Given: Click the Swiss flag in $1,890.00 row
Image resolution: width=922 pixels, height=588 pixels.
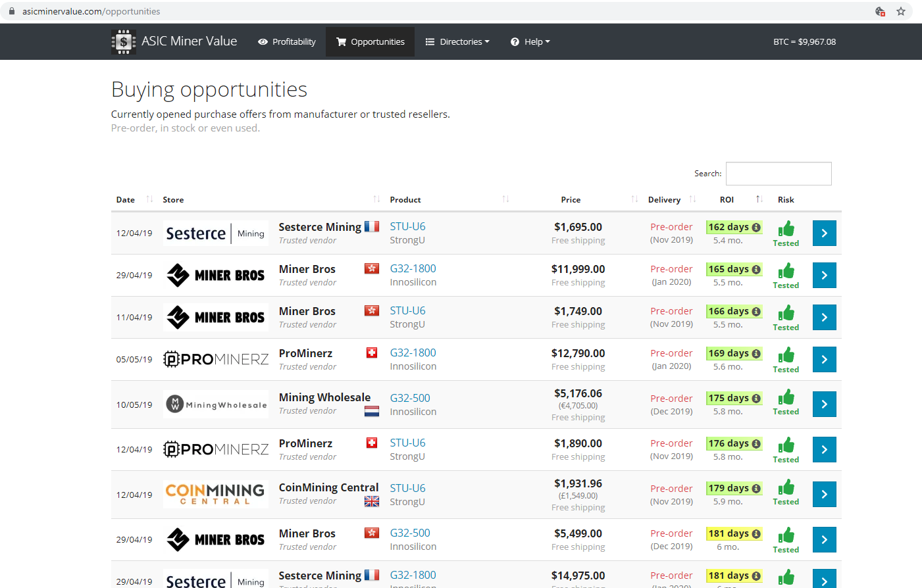Looking at the screenshot, I should click(372, 443).
